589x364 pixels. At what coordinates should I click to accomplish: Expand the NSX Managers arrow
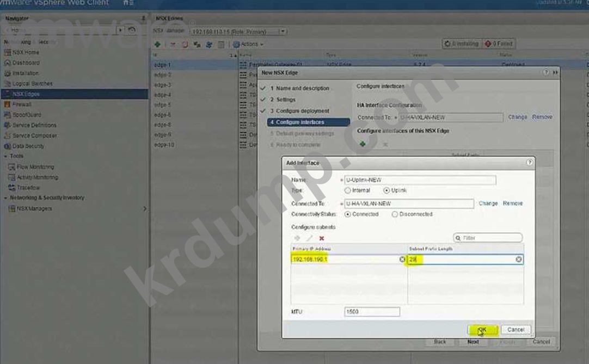pos(145,208)
